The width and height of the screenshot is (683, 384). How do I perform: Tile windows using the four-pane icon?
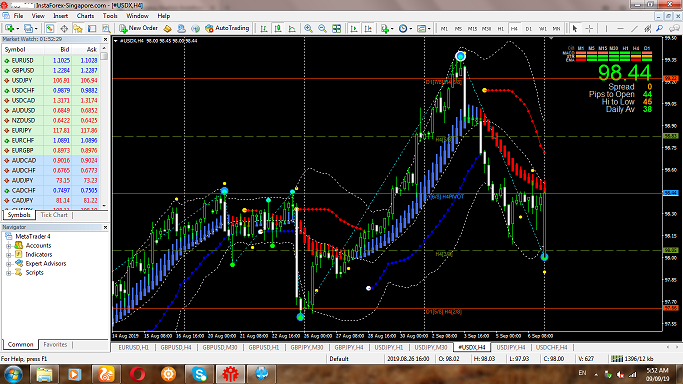point(336,28)
